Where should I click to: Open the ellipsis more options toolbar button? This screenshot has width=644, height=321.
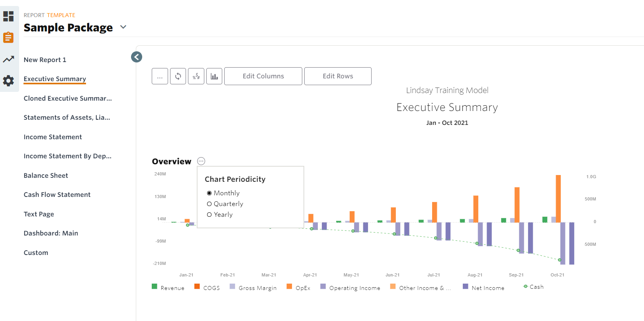160,76
